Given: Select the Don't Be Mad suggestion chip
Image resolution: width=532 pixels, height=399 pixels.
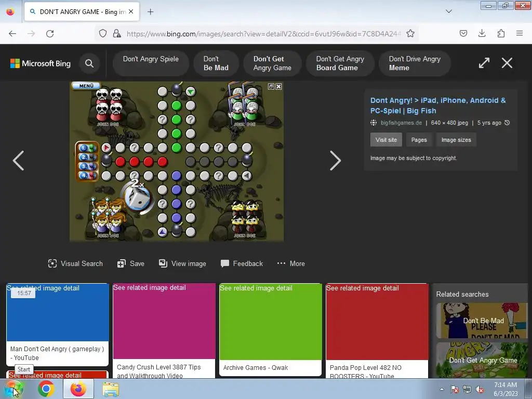Looking at the screenshot, I should [x=216, y=63].
